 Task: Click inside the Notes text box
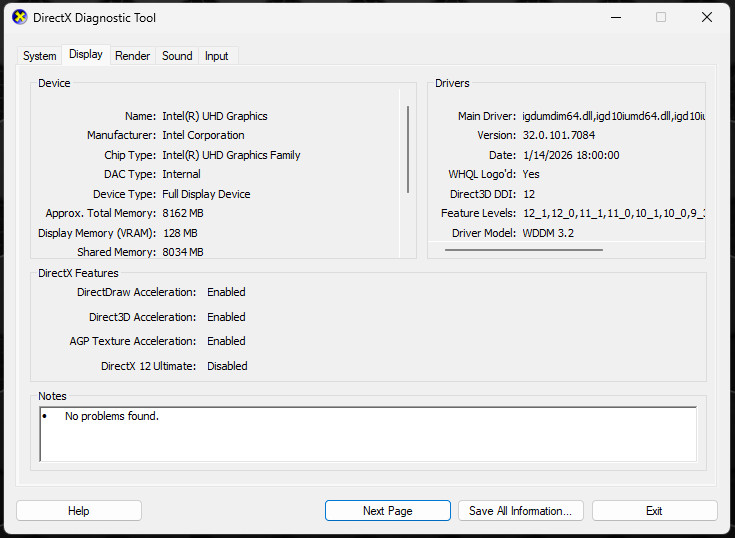coord(368,434)
